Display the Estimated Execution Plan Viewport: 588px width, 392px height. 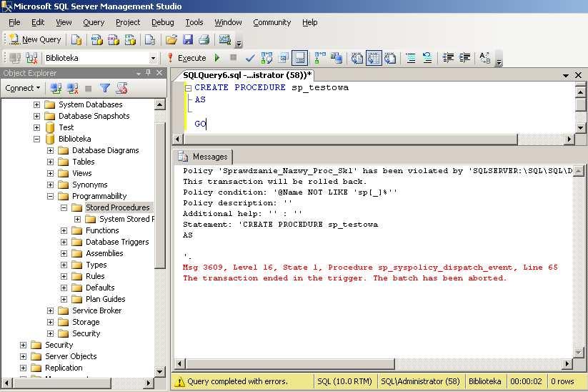click(x=266, y=58)
